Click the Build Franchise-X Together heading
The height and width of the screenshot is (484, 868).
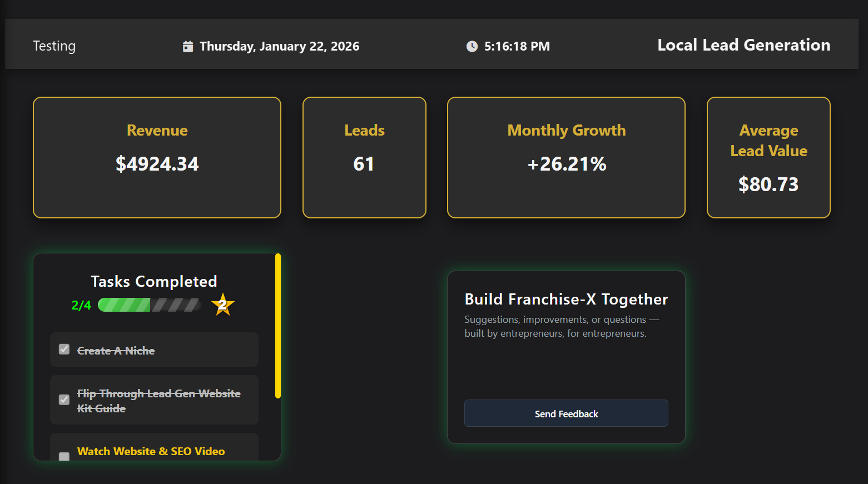566,299
